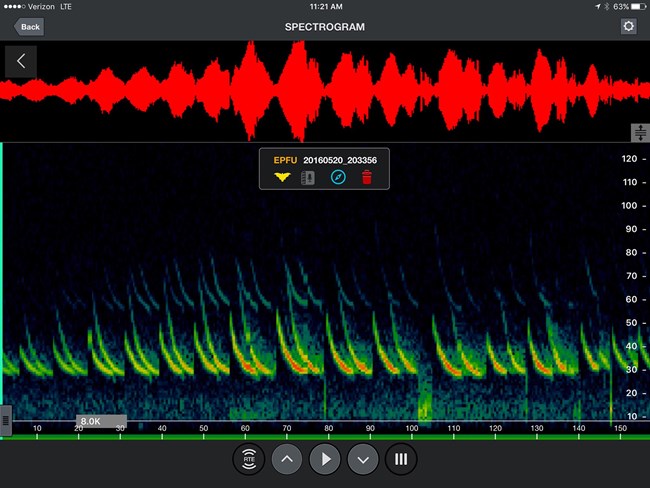Tap the left edge grip handle
The width and height of the screenshot is (650, 488).
[x=5, y=419]
